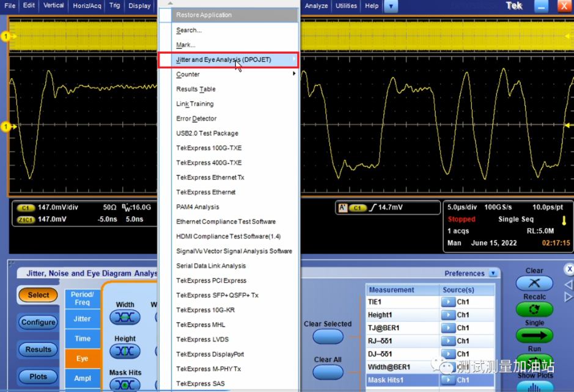This screenshot has width=574, height=392.
Task: Switch to the Period/Freq tab
Action: (82, 299)
